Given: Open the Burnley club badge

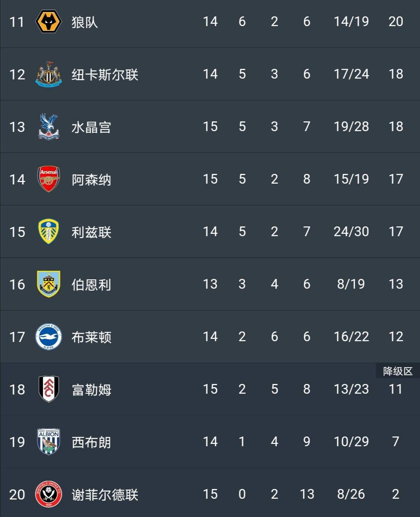Looking at the screenshot, I should [49, 284].
